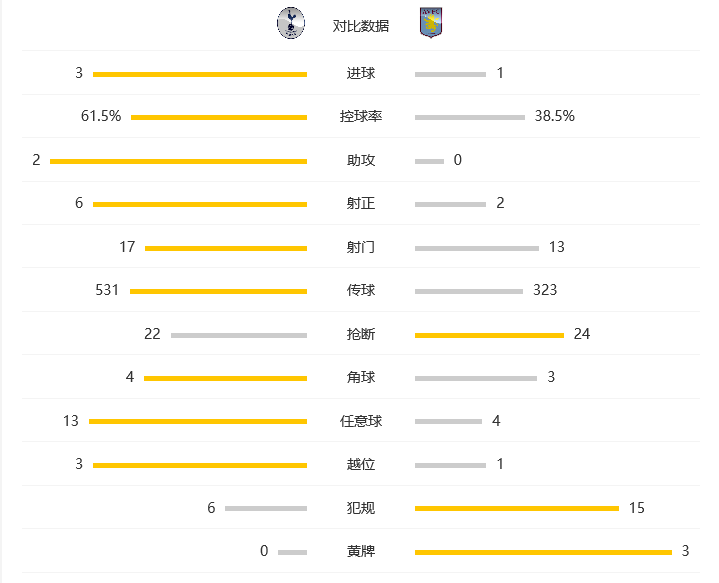The height and width of the screenshot is (583, 719).
Task: Click the 61.5% possession yellow bar
Action: click(219, 117)
